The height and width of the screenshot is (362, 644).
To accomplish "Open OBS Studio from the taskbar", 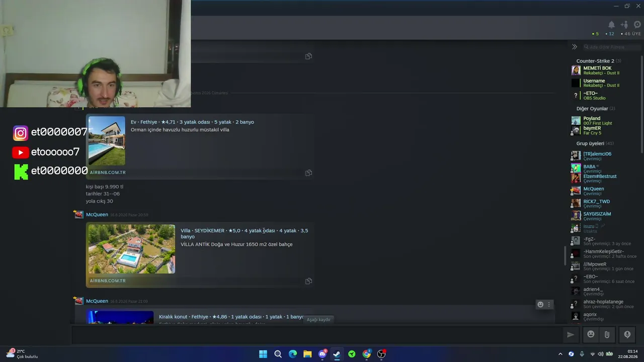I will click(381, 354).
